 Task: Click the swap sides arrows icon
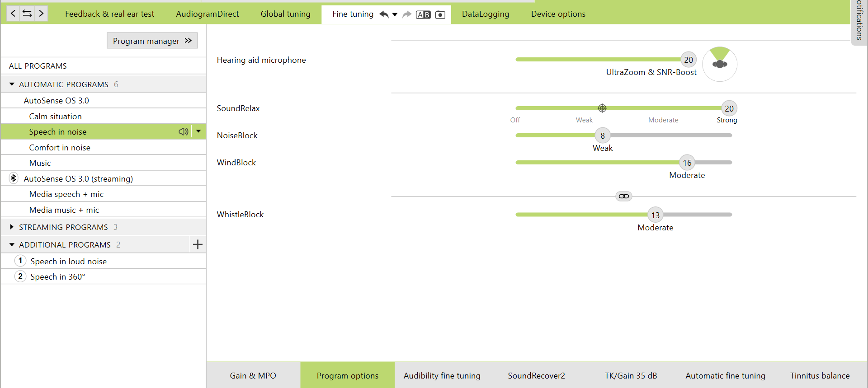tap(27, 14)
